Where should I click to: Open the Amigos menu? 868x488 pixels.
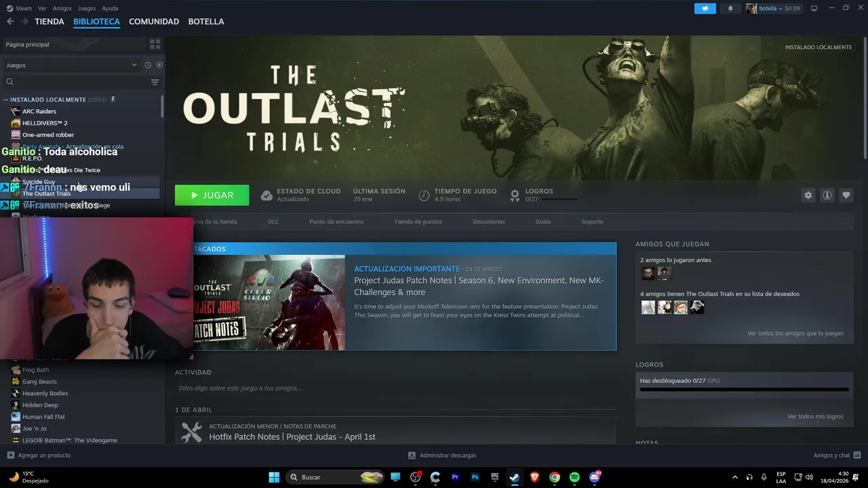(62, 8)
